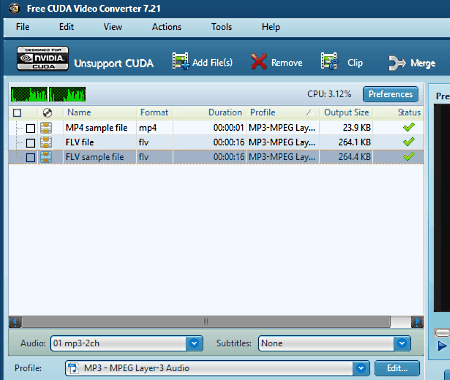Click the MP3 - MPEG Layer-3 Audio profile box
The width and height of the screenshot is (450, 380).
click(217, 368)
